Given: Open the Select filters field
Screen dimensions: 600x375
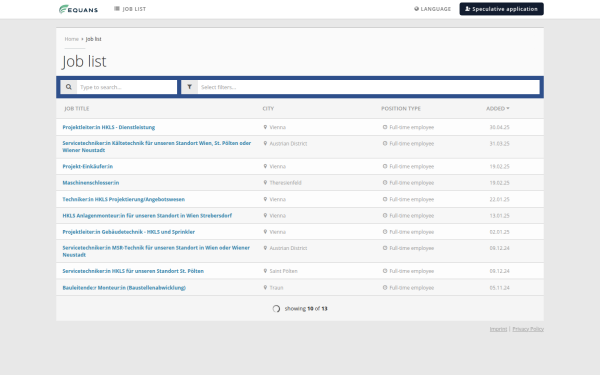Looking at the screenshot, I should (368, 87).
